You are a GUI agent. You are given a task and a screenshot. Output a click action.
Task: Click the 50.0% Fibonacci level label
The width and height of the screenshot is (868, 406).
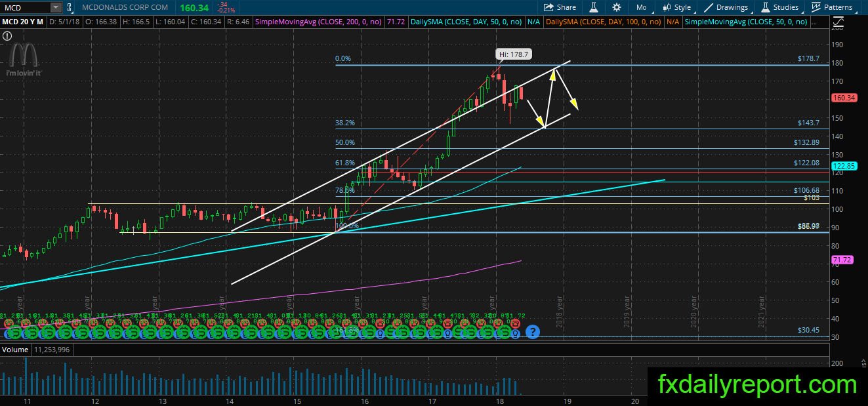[x=345, y=142]
